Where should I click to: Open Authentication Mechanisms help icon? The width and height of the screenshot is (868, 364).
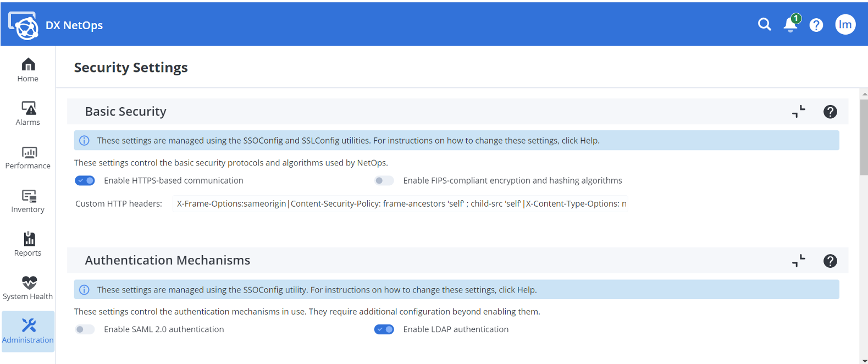click(x=830, y=261)
